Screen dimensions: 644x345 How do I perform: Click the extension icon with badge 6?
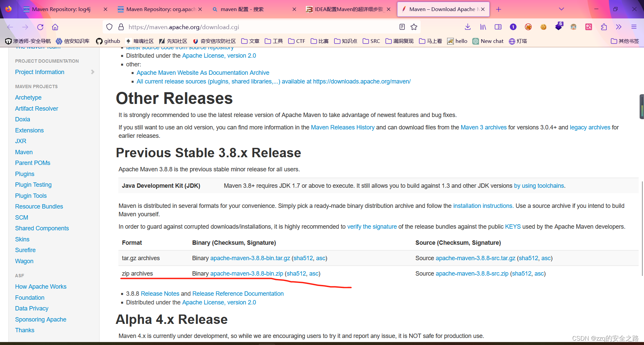(x=559, y=26)
